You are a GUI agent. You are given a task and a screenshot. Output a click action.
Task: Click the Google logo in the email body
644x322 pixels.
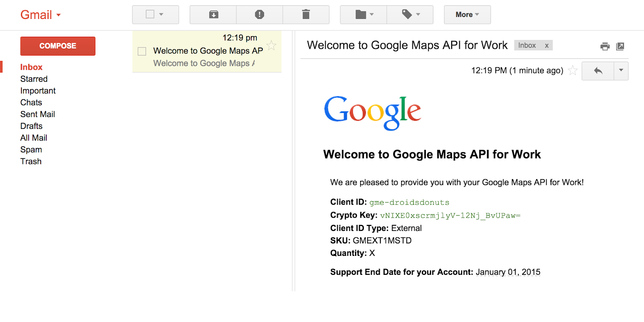pos(373,113)
